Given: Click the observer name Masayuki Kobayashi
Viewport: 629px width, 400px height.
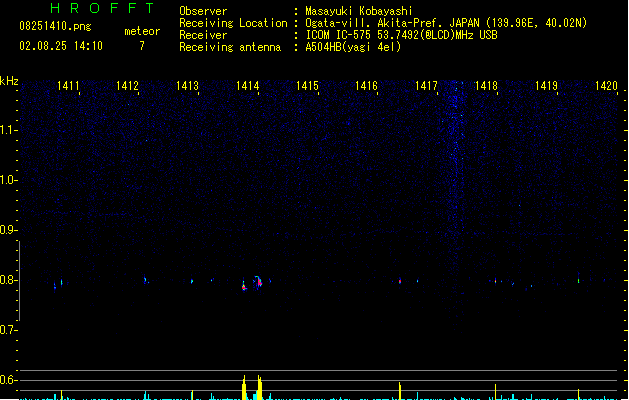Looking at the screenshot, I should click(359, 11).
